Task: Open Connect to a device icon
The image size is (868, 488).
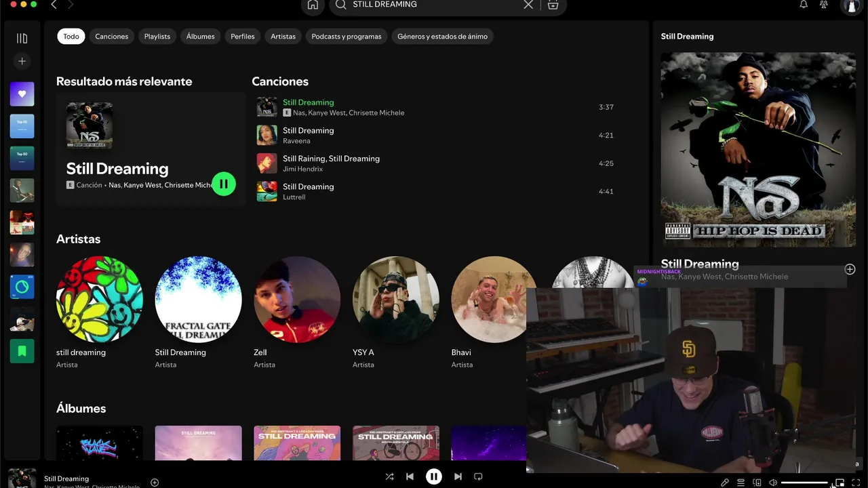Action: [757, 483]
